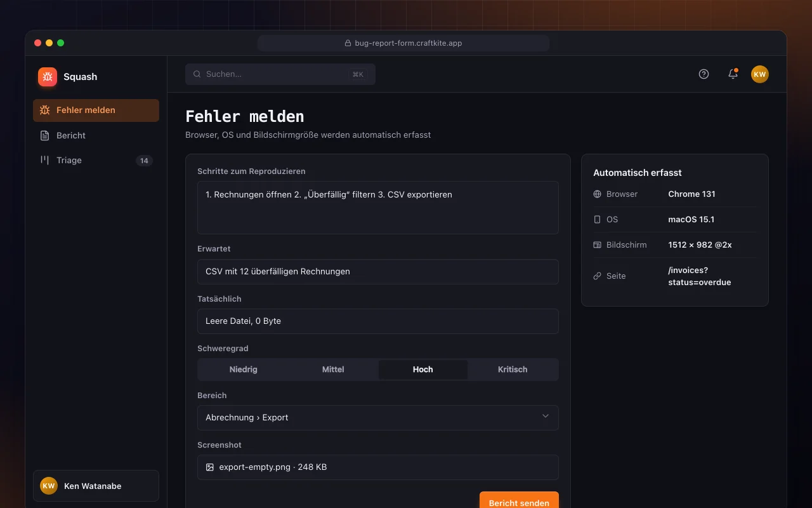Image resolution: width=812 pixels, height=508 pixels.
Task: Go to Fehler melden in the sidebar
Action: [96, 110]
